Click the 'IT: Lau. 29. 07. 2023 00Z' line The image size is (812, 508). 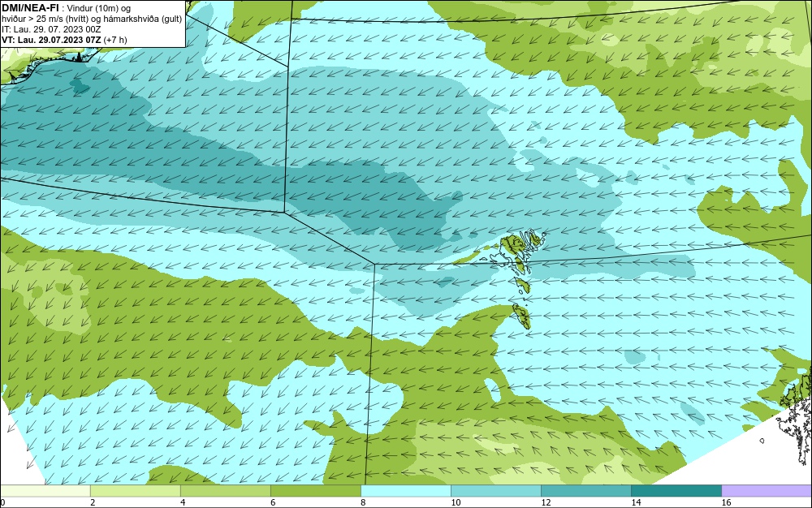[x=51, y=29]
